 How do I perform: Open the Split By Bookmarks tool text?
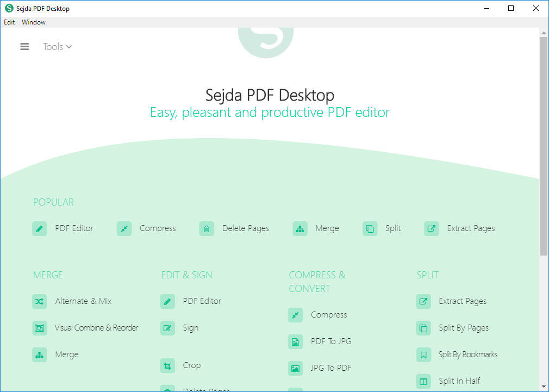(x=468, y=354)
